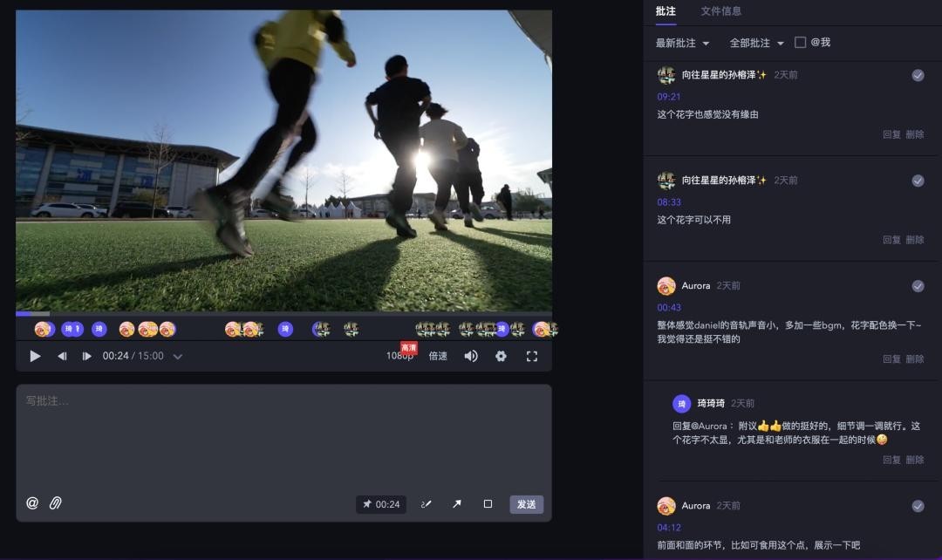The image size is (942, 560).
Task: Step forward one frame
Action: coord(86,356)
